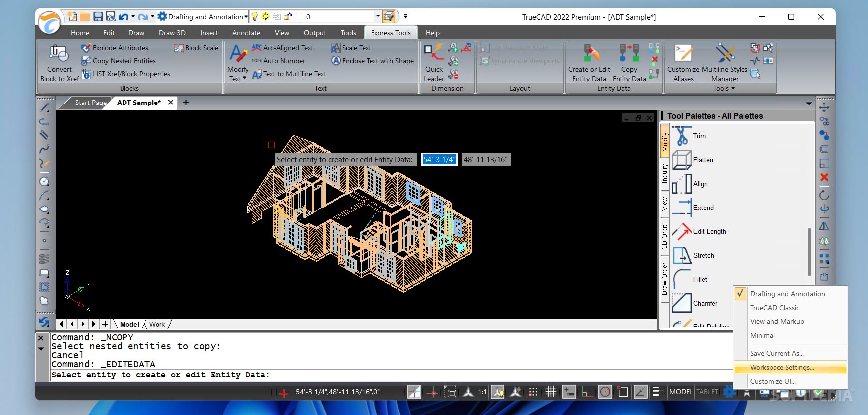This screenshot has width=868, height=415.
Task: Open Customize Aliases tool
Action: 683,63
